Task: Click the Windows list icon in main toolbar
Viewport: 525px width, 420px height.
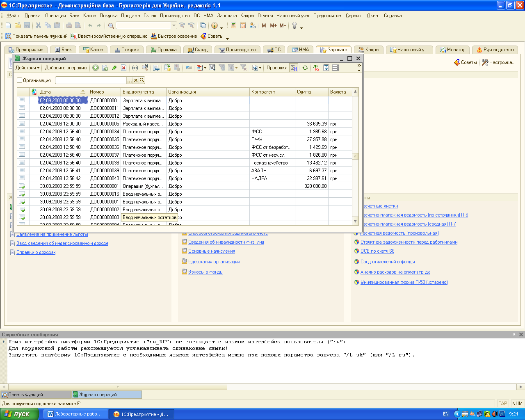Action: click(202, 25)
